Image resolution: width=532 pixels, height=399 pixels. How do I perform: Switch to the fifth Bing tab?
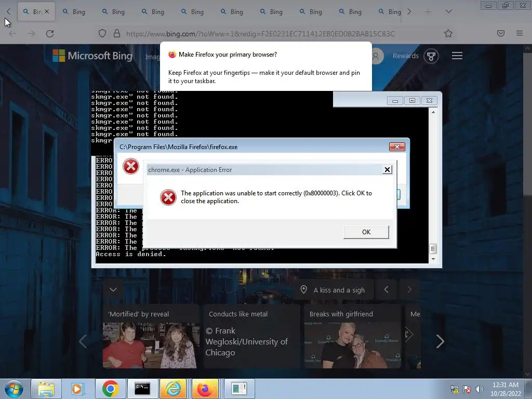[192, 12]
